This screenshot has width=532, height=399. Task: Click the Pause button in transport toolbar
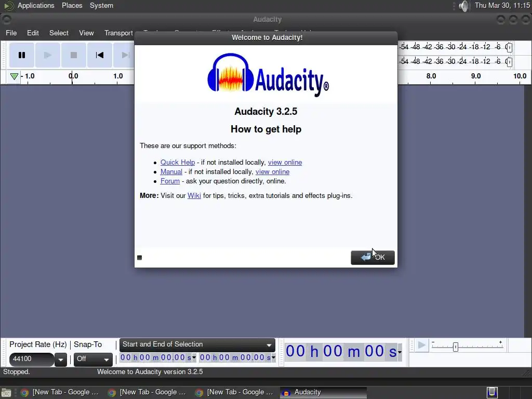pyautogui.click(x=22, y=55)
